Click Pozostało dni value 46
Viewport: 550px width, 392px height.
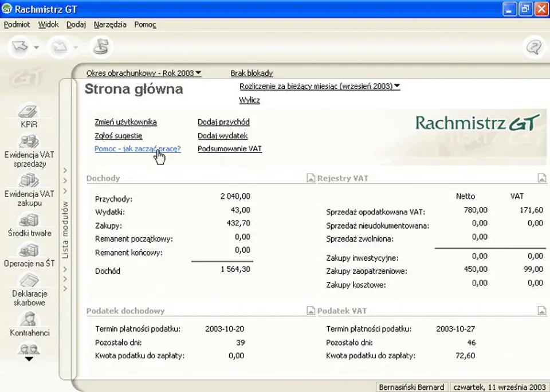coord(471,343)
